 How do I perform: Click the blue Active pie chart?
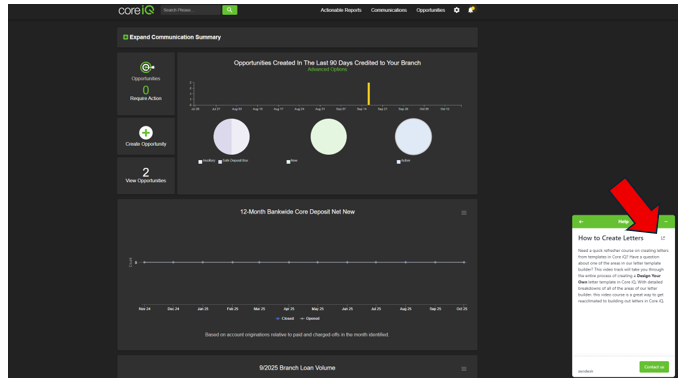413,137
